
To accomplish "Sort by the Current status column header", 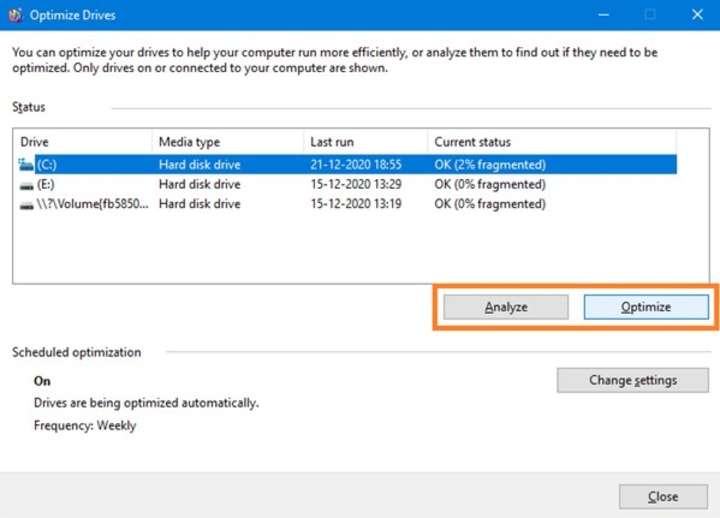I will (552, 142).
